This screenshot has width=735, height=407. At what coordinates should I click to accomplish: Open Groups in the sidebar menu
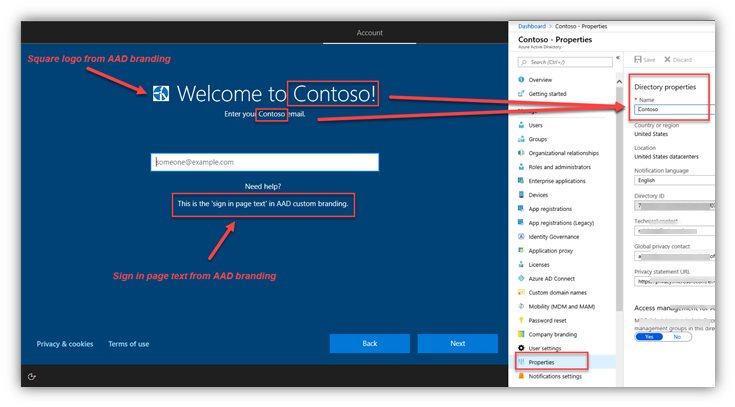(538, 139)
